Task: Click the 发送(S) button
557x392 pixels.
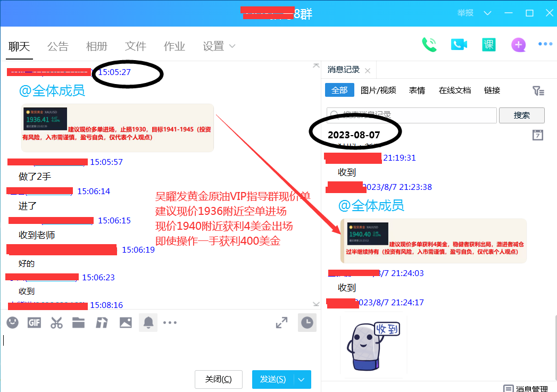Action: (273, 379)
